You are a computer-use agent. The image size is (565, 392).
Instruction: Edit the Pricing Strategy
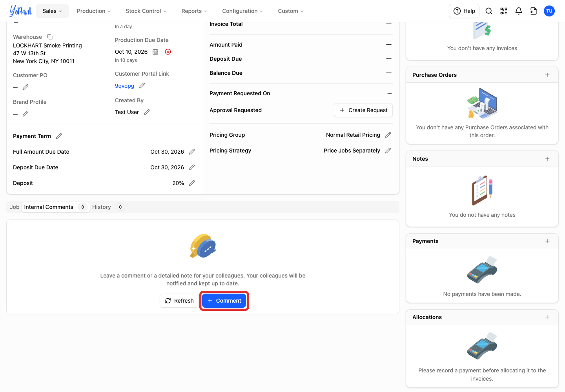388,151
